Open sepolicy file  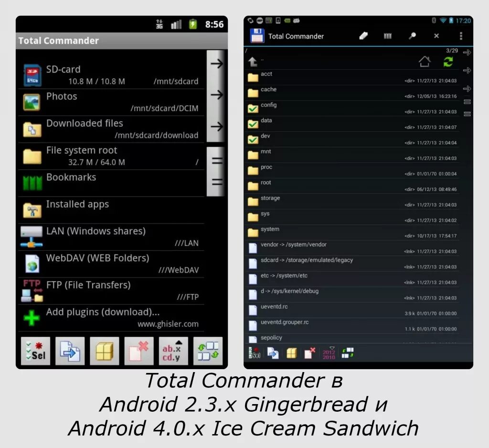pyautogui.click(x=352, y=339)
